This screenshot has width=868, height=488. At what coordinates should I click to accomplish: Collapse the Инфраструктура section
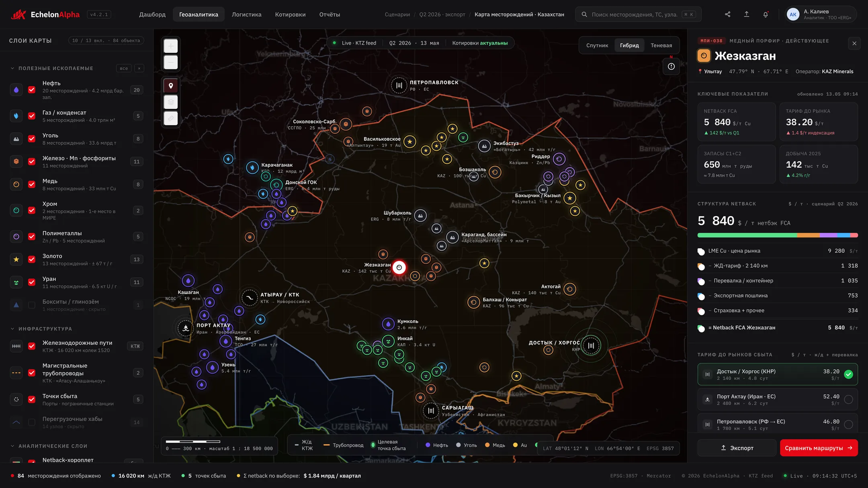click(12, 329)
